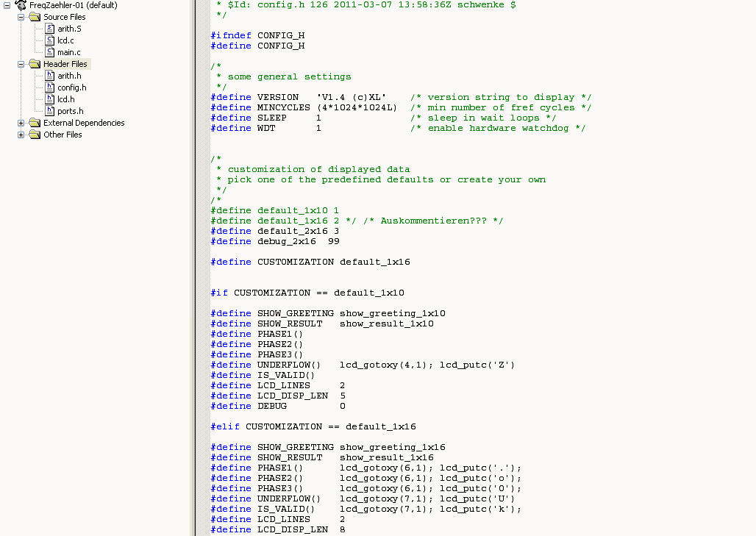Click the main.c source file icon
This screenshot has height=536, width=756.
tap(50, 52)
